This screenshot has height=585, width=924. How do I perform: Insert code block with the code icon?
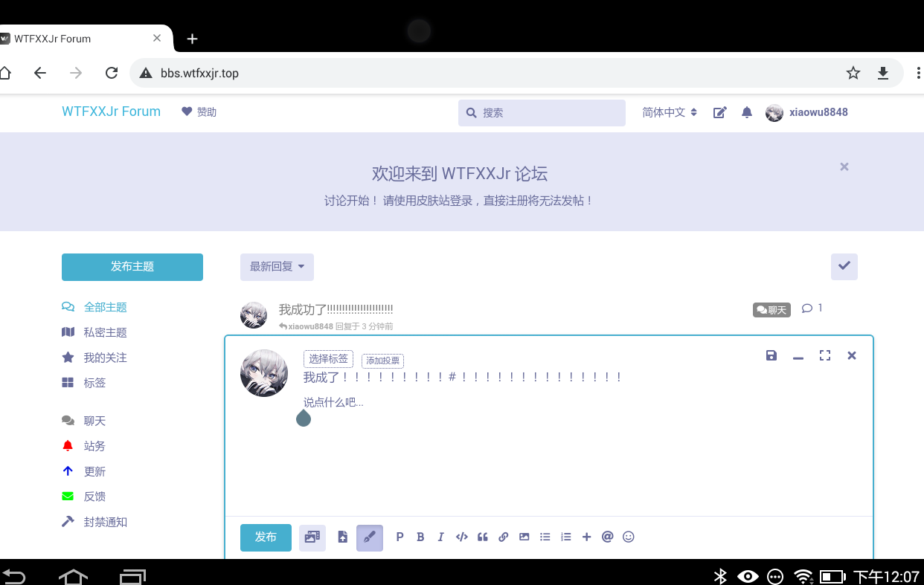(461, 537)
